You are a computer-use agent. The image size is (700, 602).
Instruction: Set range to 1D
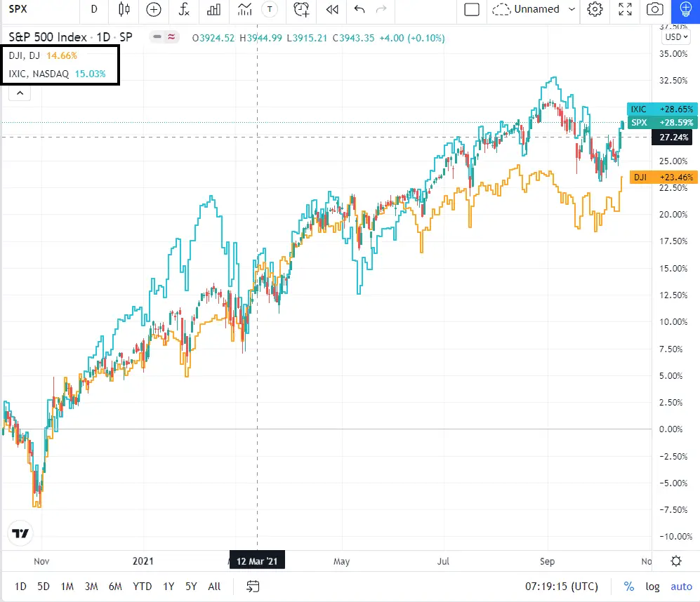[x=20, y=587]
